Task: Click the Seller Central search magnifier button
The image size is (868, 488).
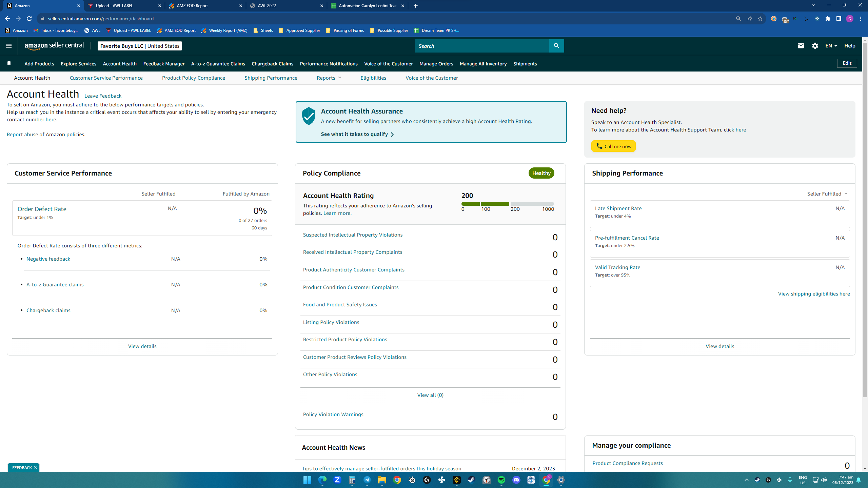Action: [556, 46]
